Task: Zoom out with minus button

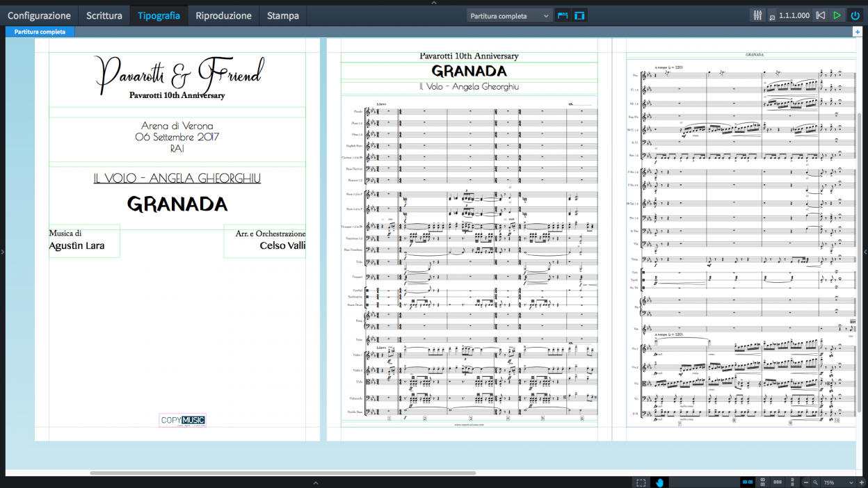Action: (806, 482)
